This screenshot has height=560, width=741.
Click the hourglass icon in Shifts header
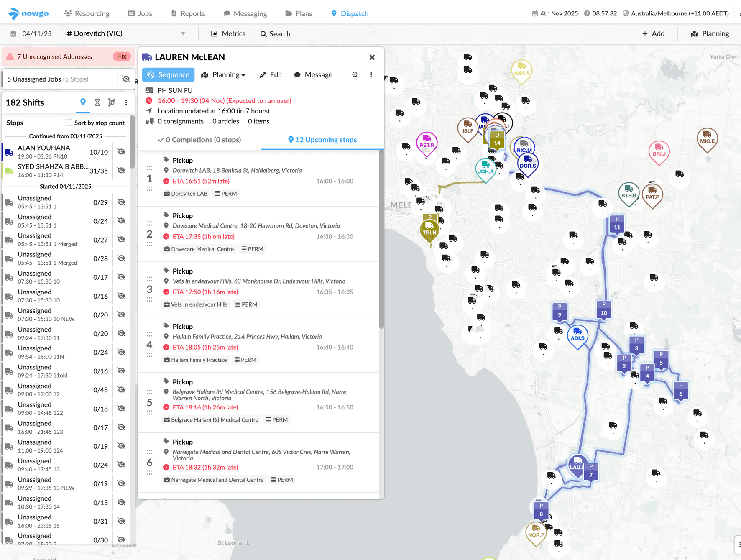click(97, 102)
